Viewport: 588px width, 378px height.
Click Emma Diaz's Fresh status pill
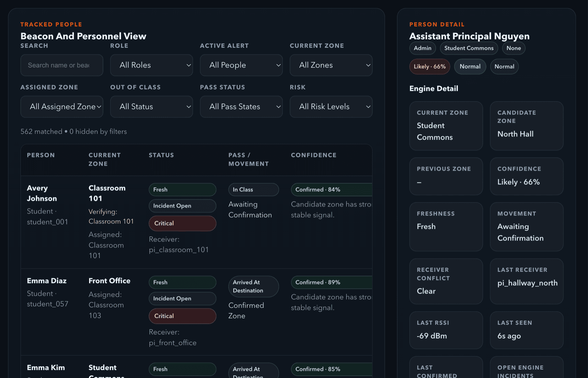coord(183,282)
